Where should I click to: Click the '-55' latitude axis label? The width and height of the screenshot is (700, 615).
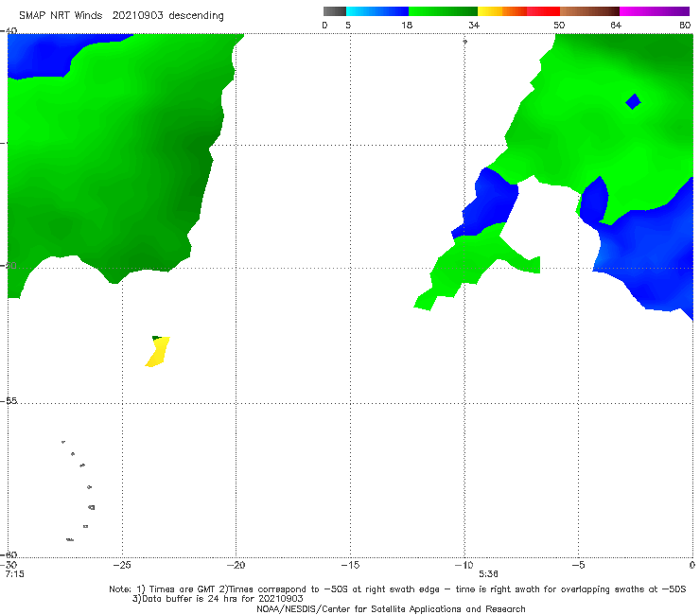click(9, 401)
